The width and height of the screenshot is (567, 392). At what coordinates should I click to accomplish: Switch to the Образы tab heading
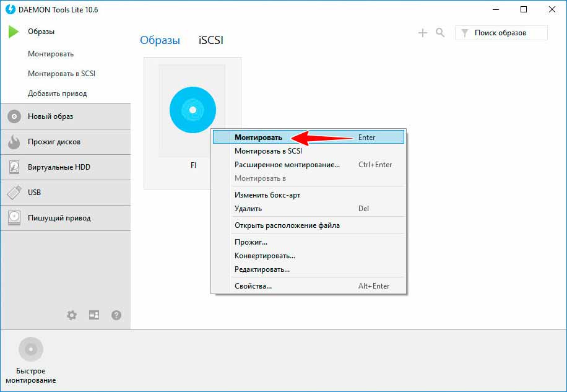pyautogui.click(x=160, y=40)
